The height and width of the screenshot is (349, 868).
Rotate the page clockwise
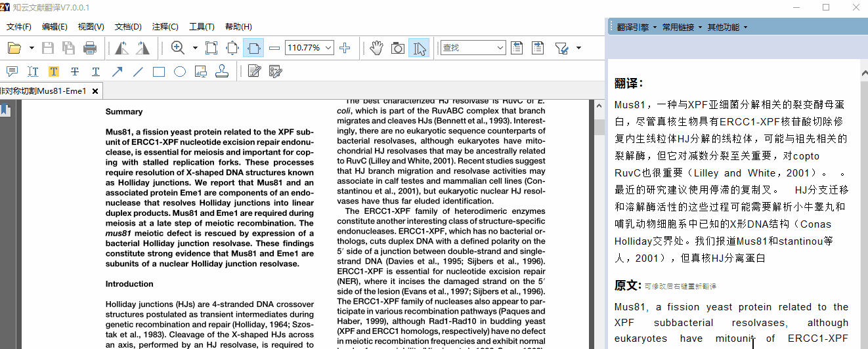click(x=142, y=48)
